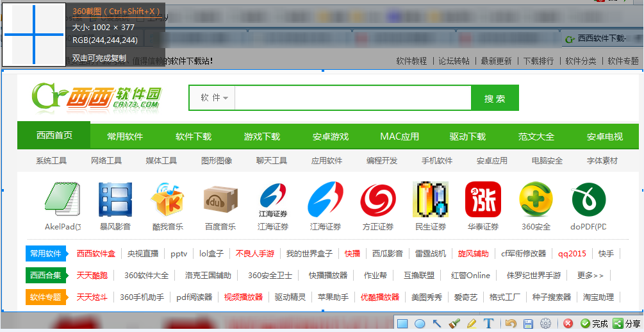Click the 更多>> link
Screen dimensions: 644x332
click(590, 276)
